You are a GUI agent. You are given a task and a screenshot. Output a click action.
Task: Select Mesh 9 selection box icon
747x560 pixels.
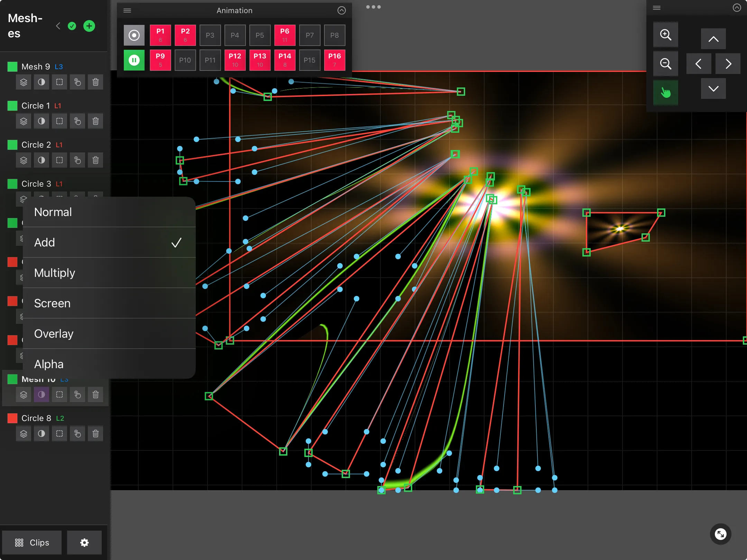[59, 82]
